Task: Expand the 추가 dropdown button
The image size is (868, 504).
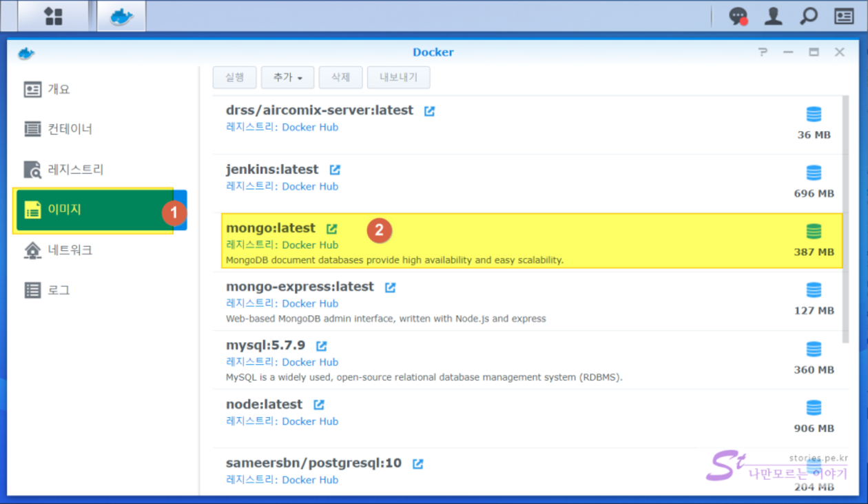Action: (287, 78)
